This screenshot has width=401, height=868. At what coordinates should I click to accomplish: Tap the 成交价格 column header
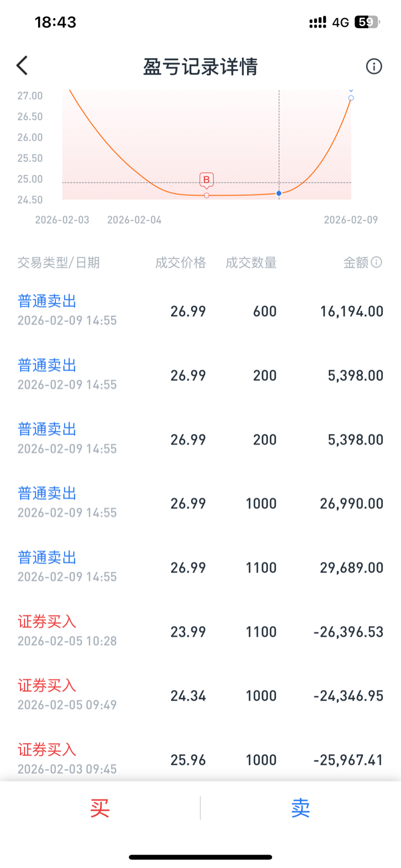pyautogui.click(x=181, y=263)
